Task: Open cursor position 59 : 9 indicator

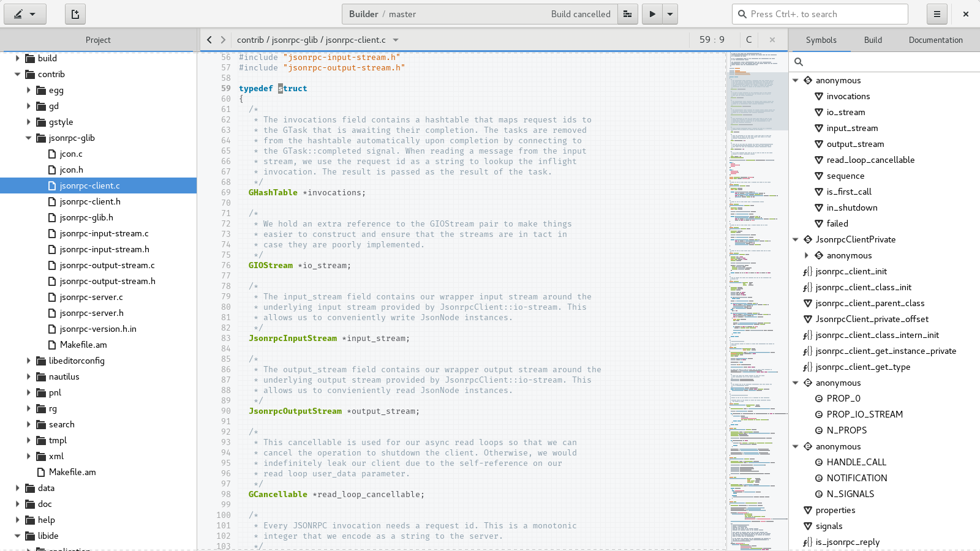Action: click(x=712, y=40)
